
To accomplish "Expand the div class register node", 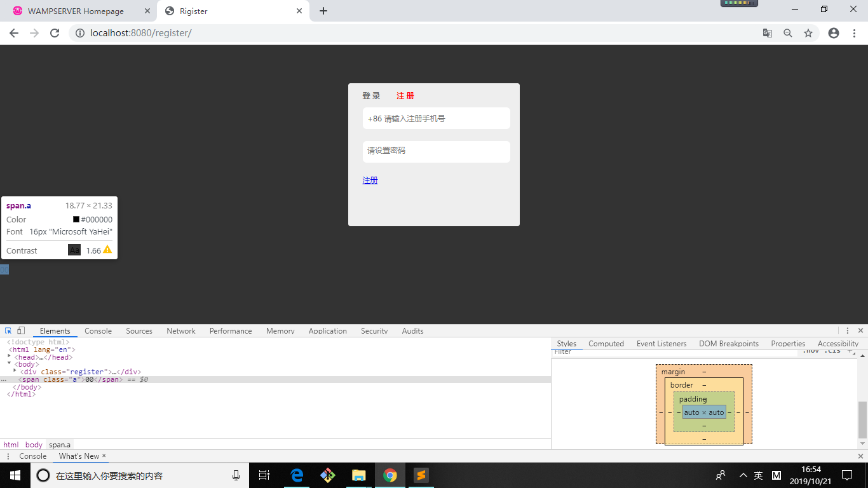I will tap(15, 371).
